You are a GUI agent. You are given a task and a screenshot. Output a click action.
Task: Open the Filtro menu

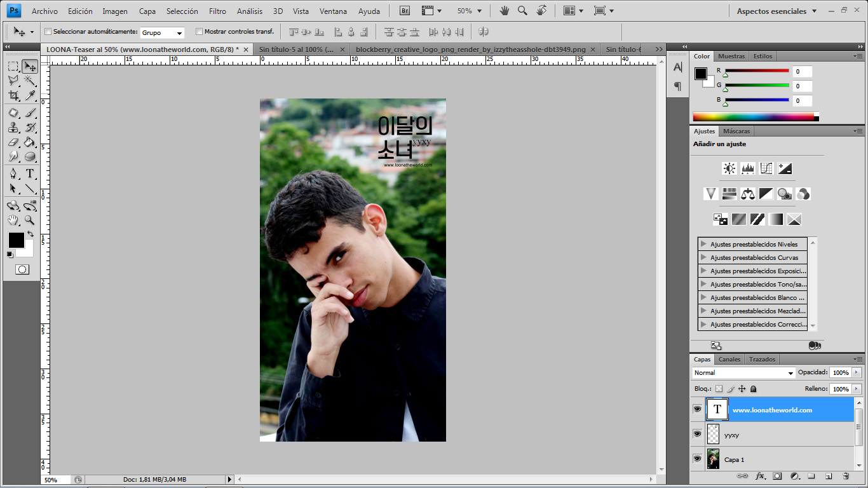point(217,11)
